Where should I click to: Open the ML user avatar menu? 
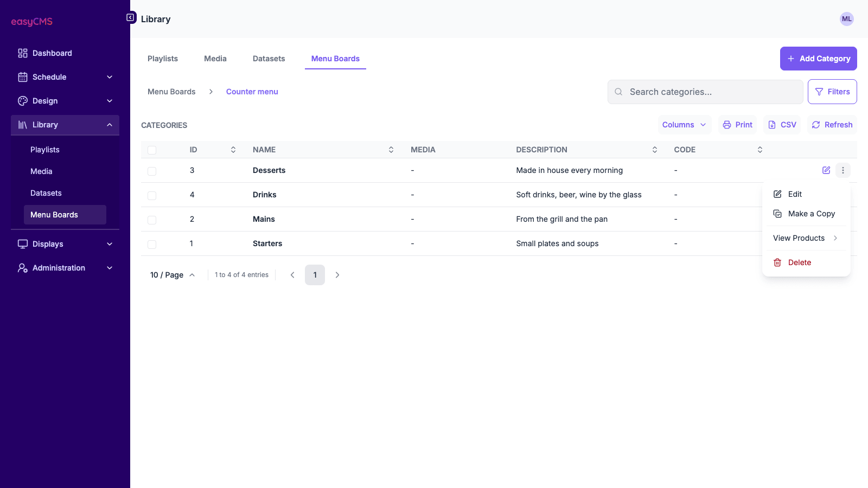(846, 19)
